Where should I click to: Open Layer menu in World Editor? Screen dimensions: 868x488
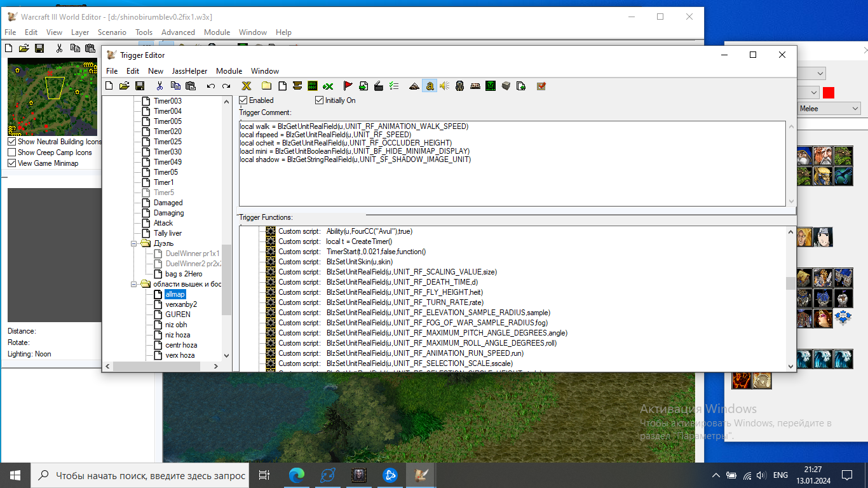[80, 32]
